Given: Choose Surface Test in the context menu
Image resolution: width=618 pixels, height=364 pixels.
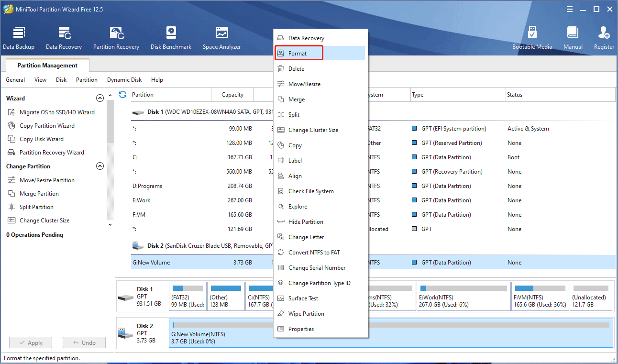Looking at the screenshot, I should [320, 298].
